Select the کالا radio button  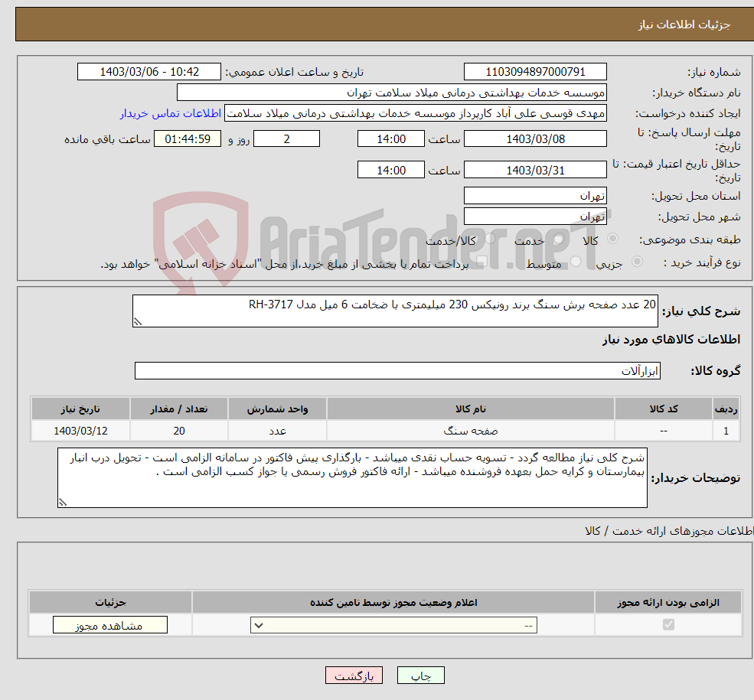(x=612, y=238)
